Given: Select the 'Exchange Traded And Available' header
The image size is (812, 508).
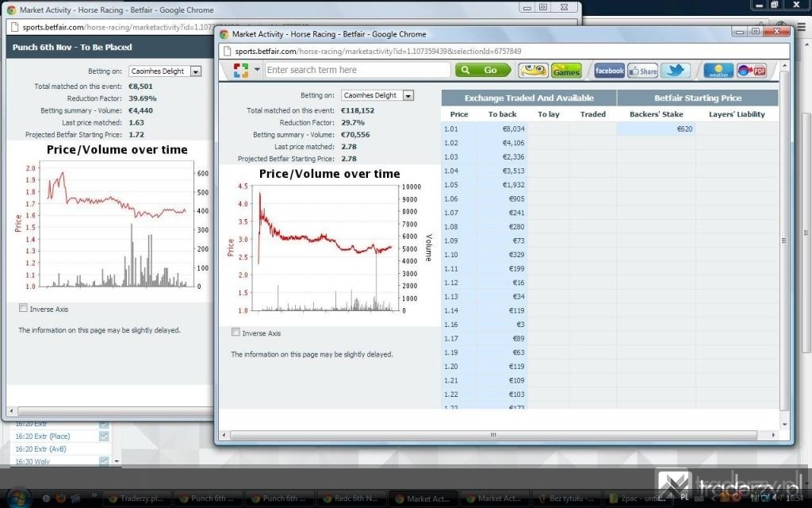Looking at the screenshot, I should click(529, 98).
